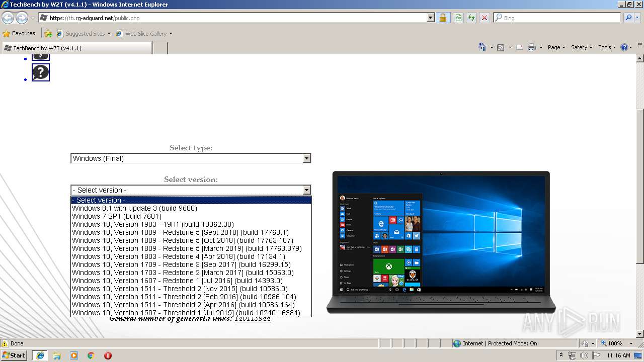
Task: Expand Web Slice Gallery dropdown
Action: [x=171, y=34]
